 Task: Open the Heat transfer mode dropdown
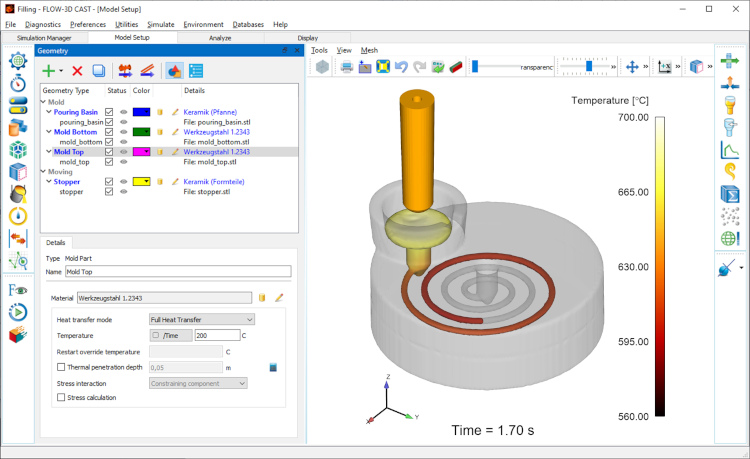pyautogui.click(x=201, y=319)
